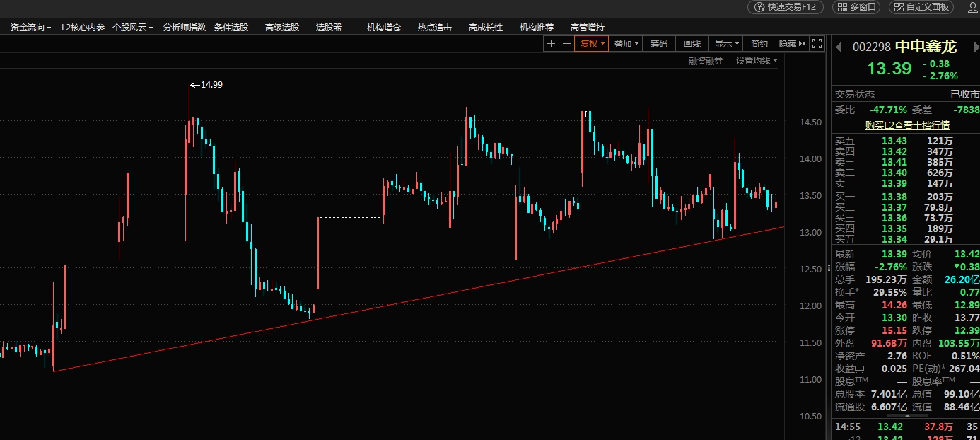Click stock name 中电鑫龙
Viewport: 980px width, 440px height.
pos(926,47)
